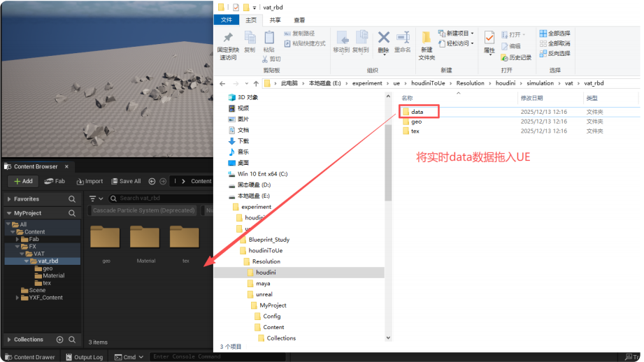644x362 pixels.
Task: Click the Import button in Content Browser
Action: [90, 181]
